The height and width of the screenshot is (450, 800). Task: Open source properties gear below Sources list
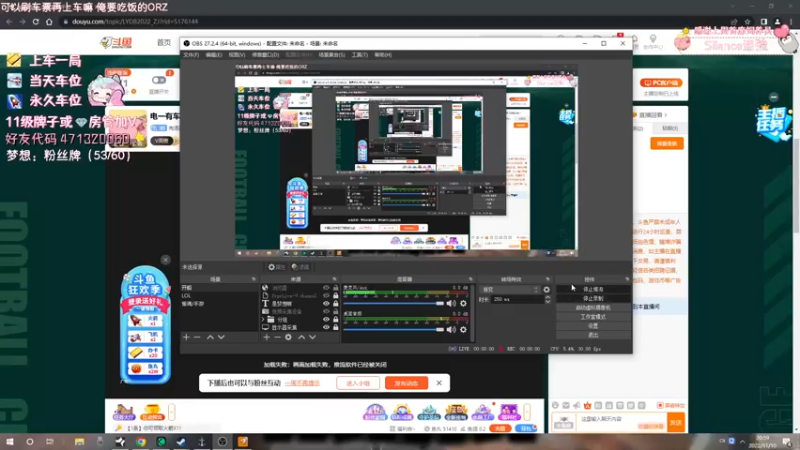pyautogui.click(x=289, y=337)
